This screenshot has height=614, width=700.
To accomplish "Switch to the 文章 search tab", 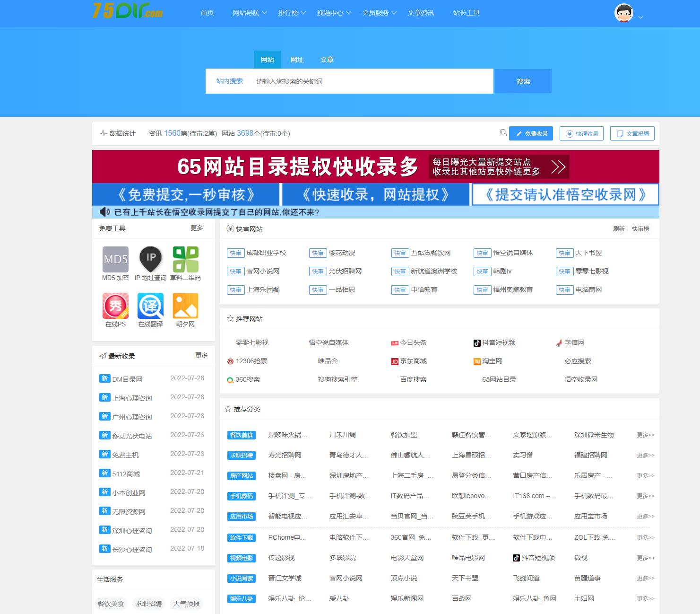I will (x=327, y=60).
